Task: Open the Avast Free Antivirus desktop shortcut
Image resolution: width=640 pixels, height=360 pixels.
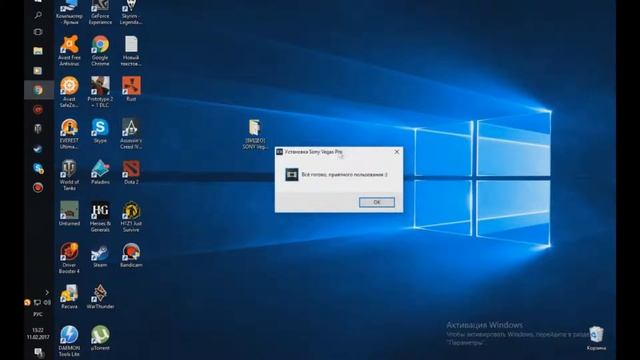Action: pos(69,51)
